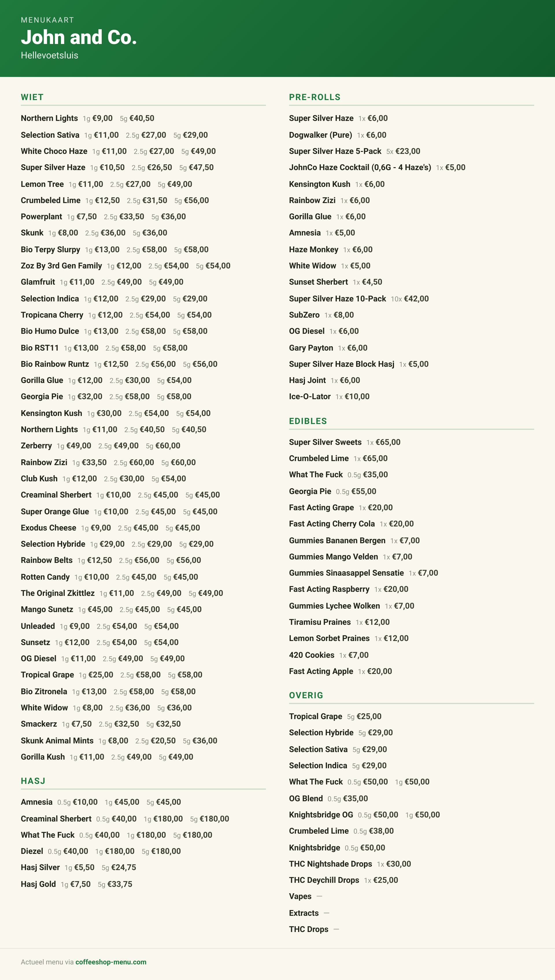Click the THC Drops entry
Viewport: 555px width, 980px height.
click(308, 929)
